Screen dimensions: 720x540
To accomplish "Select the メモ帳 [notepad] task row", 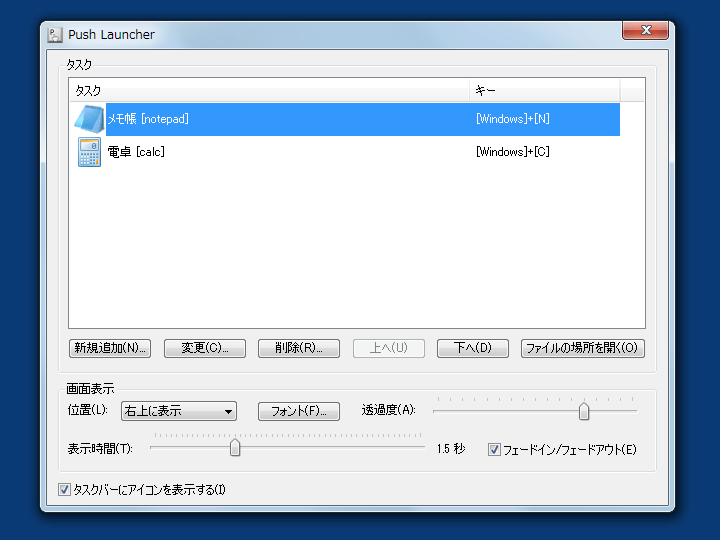I will pos(345,119).
